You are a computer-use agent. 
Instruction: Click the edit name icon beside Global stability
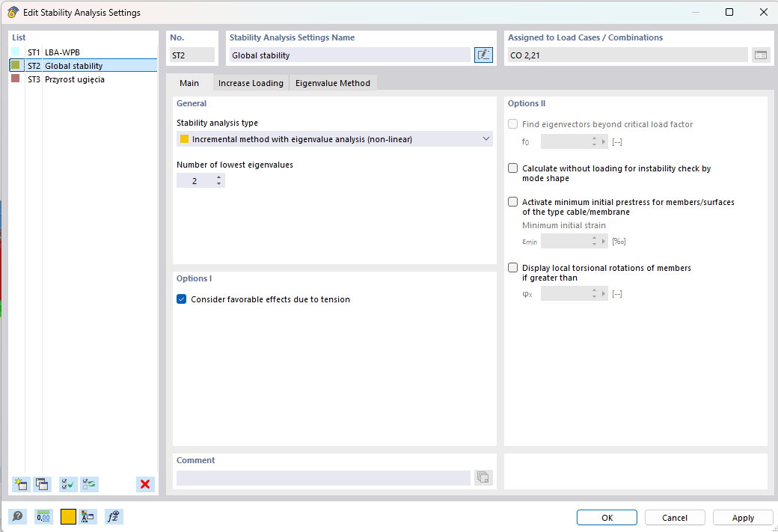tap(483, 55)
